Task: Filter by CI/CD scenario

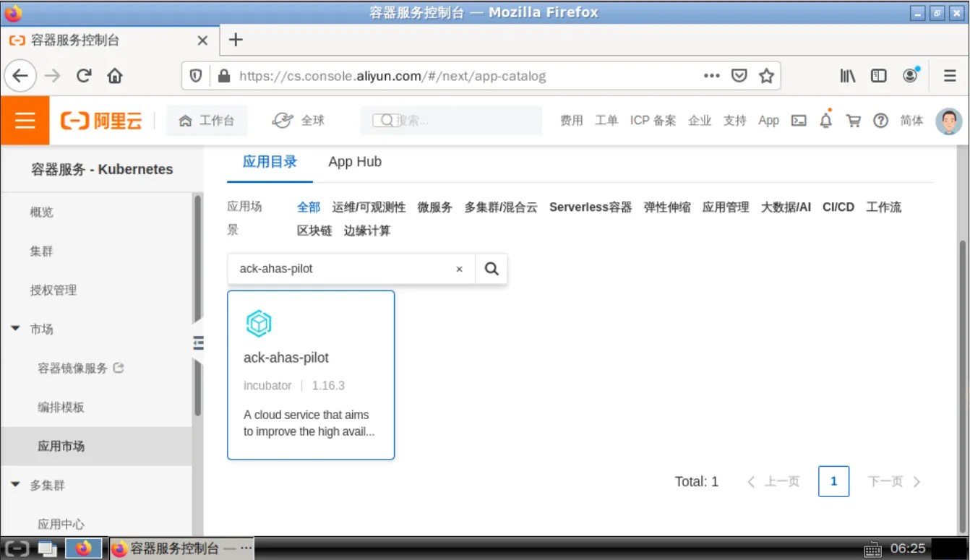Action: pos(838,207)
